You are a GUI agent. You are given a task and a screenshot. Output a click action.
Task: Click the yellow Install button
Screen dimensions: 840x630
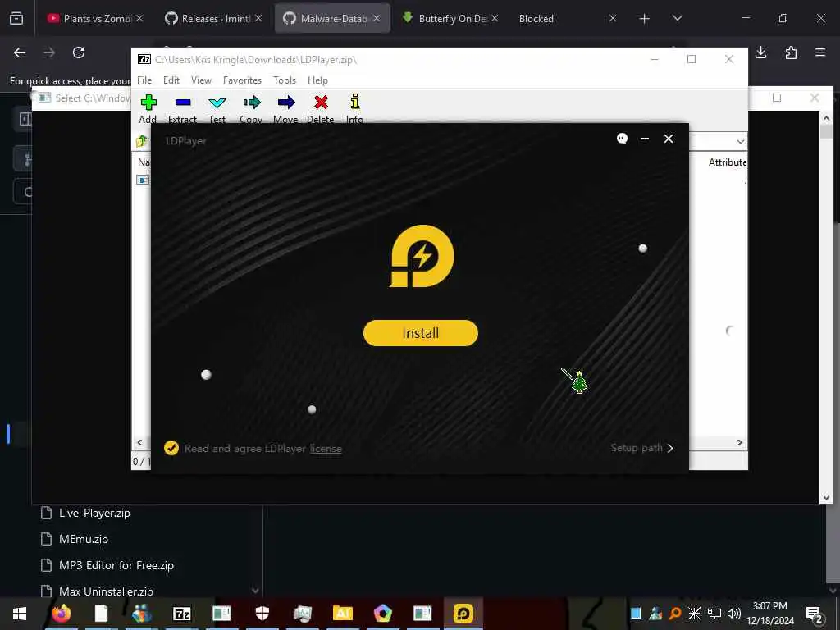click(421, 333)
